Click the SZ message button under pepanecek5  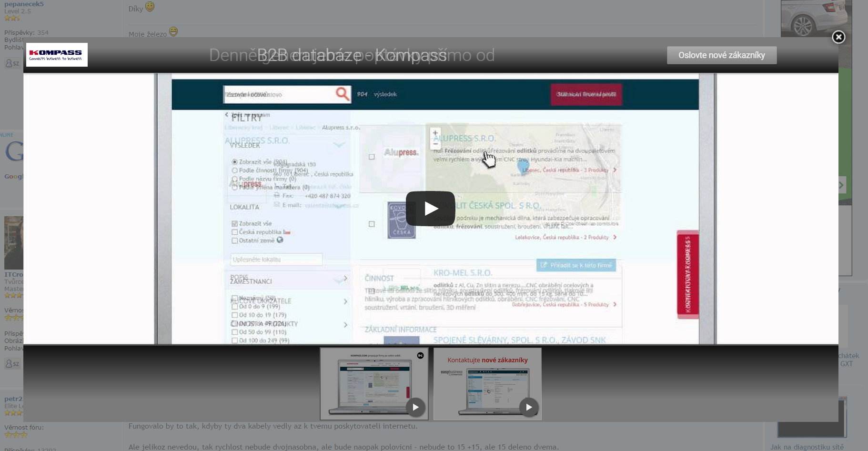(x=12, y=63)
